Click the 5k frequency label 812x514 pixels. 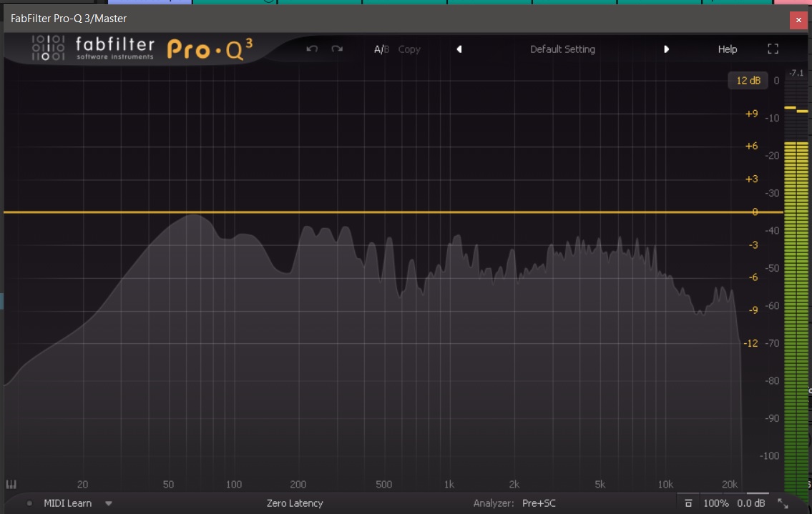(600, 485)
